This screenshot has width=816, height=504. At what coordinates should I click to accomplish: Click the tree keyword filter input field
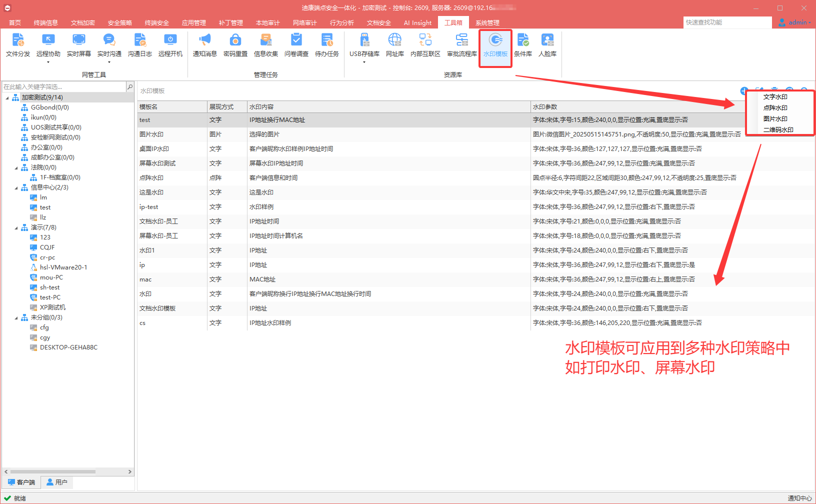[x=64, y=87]
